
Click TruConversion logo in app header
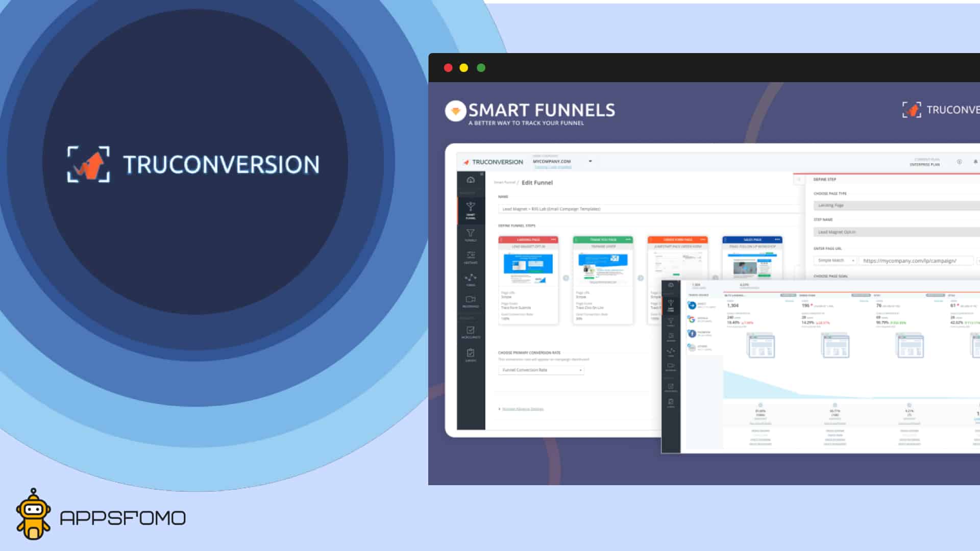(x=493, y=162)
